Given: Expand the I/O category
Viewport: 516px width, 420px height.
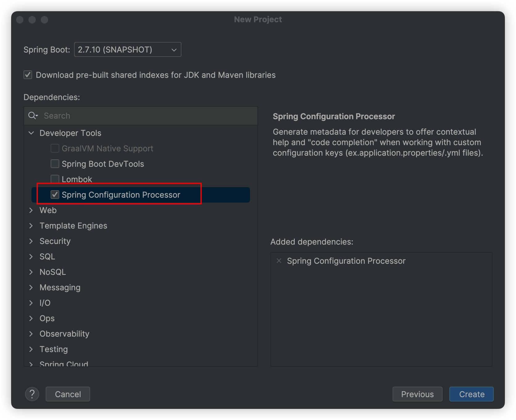Looking at the screenshot, I should 31,303.
